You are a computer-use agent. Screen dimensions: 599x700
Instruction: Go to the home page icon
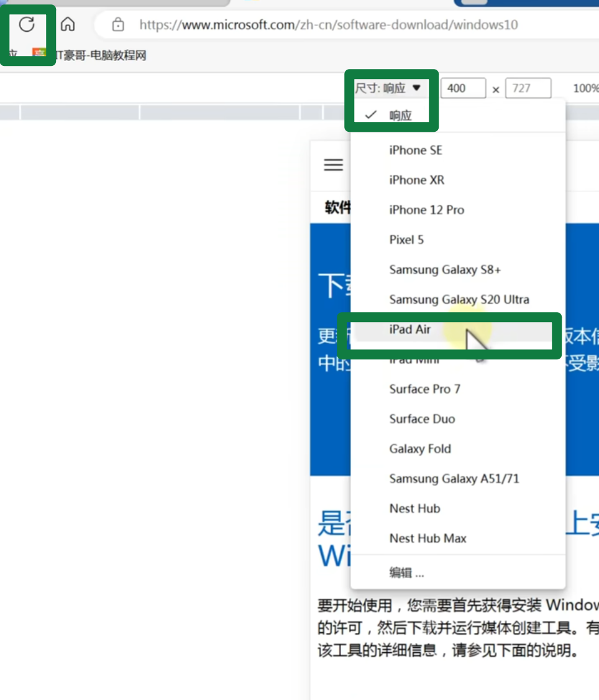pyautogui.click(x=68, y=24)
